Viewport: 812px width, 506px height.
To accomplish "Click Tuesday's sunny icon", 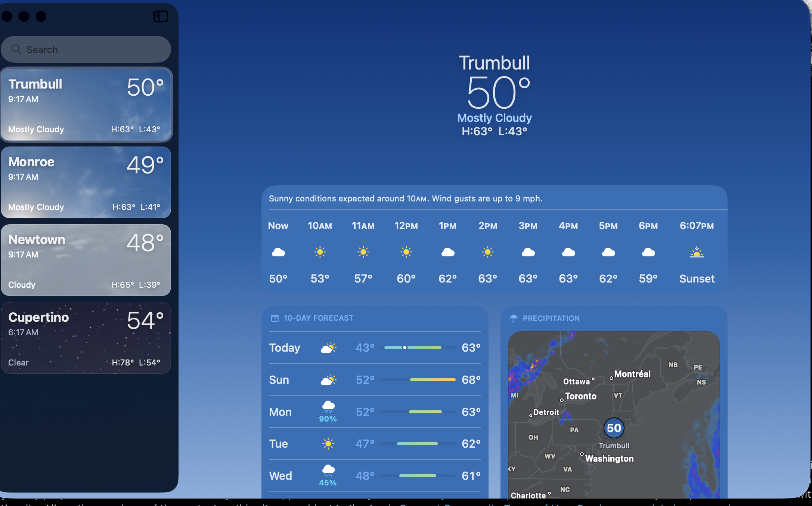I will [x=328, y=444].
